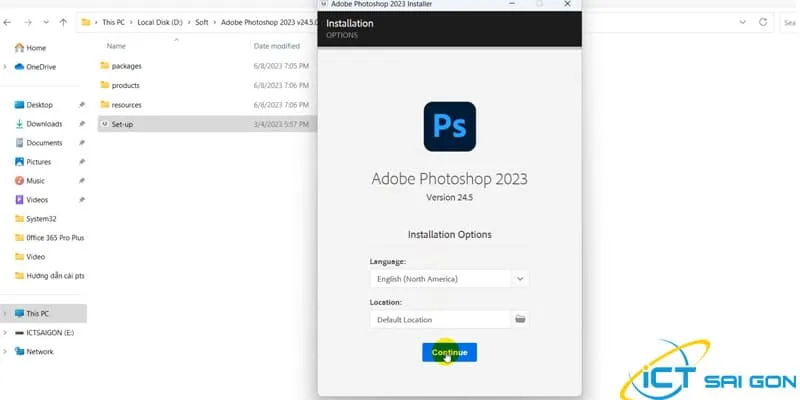
Task: Expand ICTSAIGON (E:) tree node
Action: tap(5, 333)
